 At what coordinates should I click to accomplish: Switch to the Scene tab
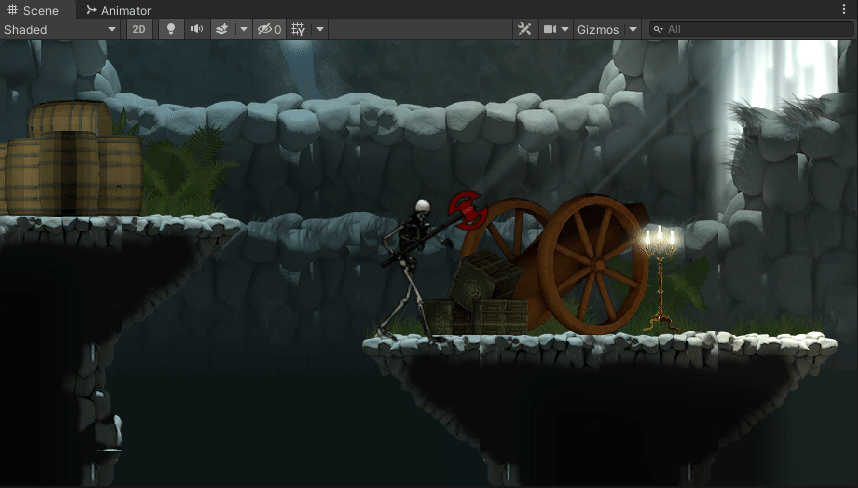point(33,10)
